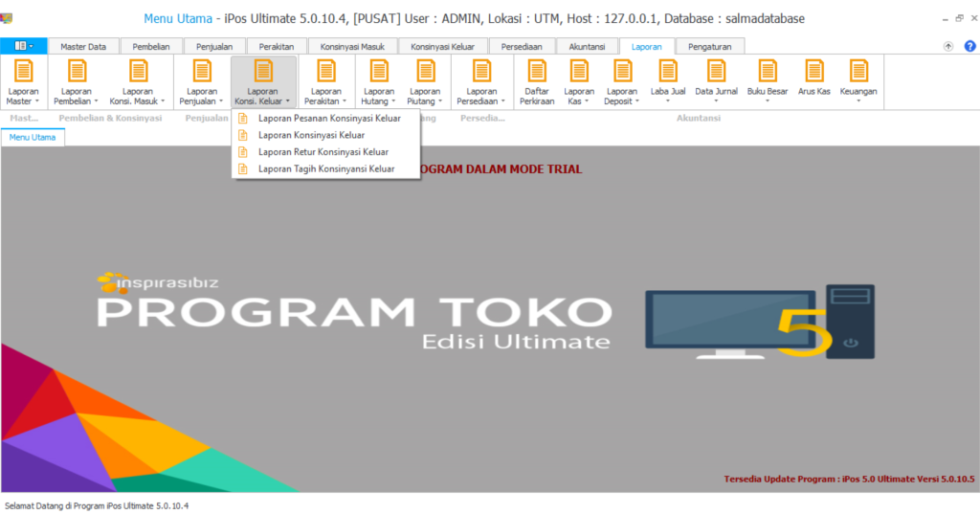This screenshot has width=980, height=514.
Task: Click the Selamat Datang status bar text
Action: tap(97, 506)
